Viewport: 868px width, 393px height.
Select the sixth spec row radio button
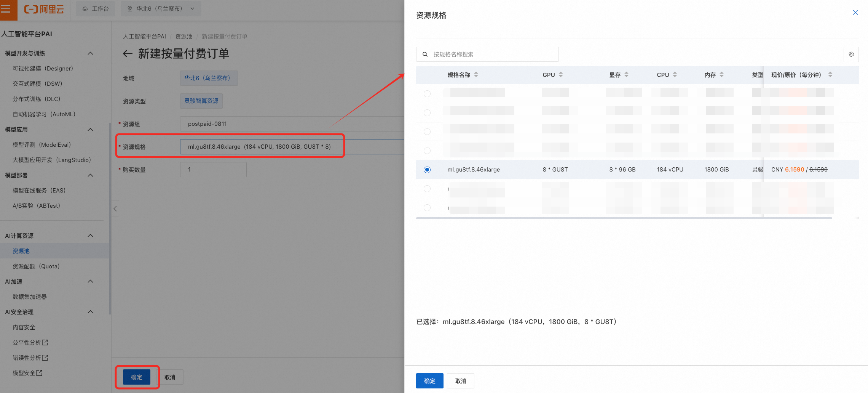point(427,189)
